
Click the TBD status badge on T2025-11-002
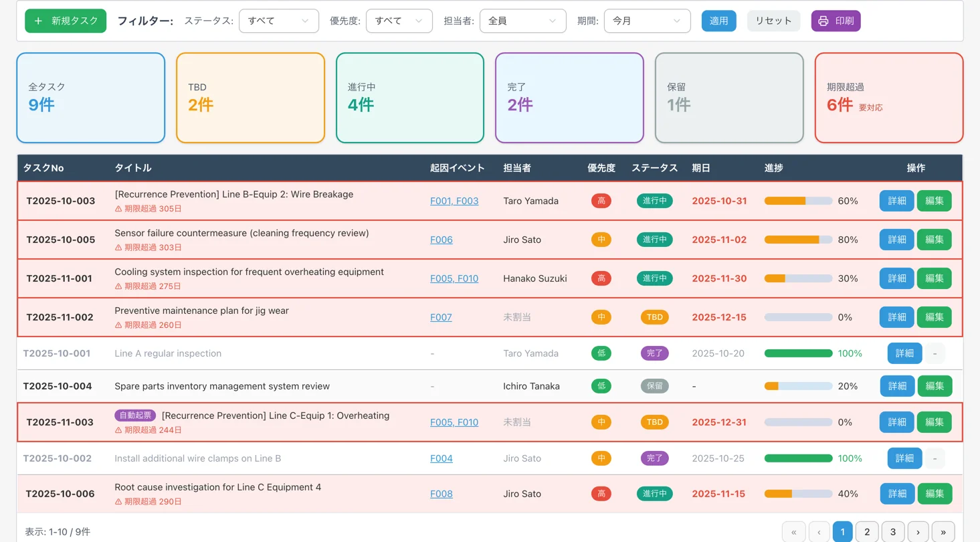point(654,317)
